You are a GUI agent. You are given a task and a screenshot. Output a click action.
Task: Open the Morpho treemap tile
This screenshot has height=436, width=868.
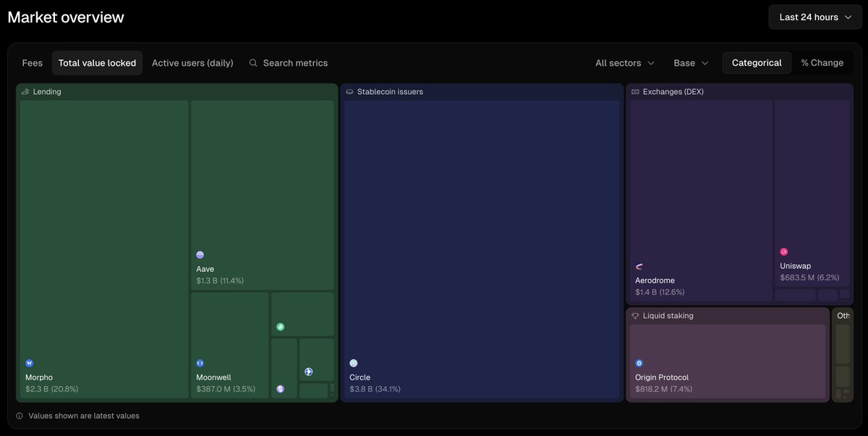[x=104, y=249]
